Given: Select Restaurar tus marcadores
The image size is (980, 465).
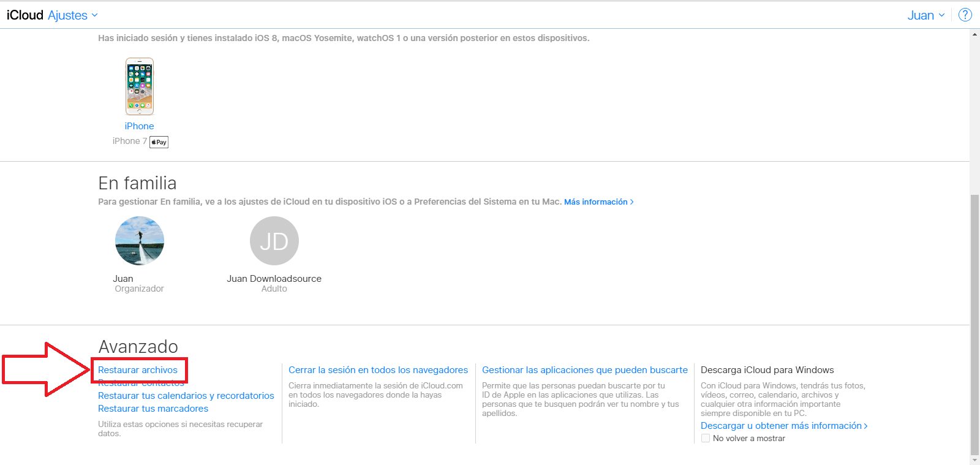Looking at the screenshot, I should pyautogui.click(x=153, y=409).
